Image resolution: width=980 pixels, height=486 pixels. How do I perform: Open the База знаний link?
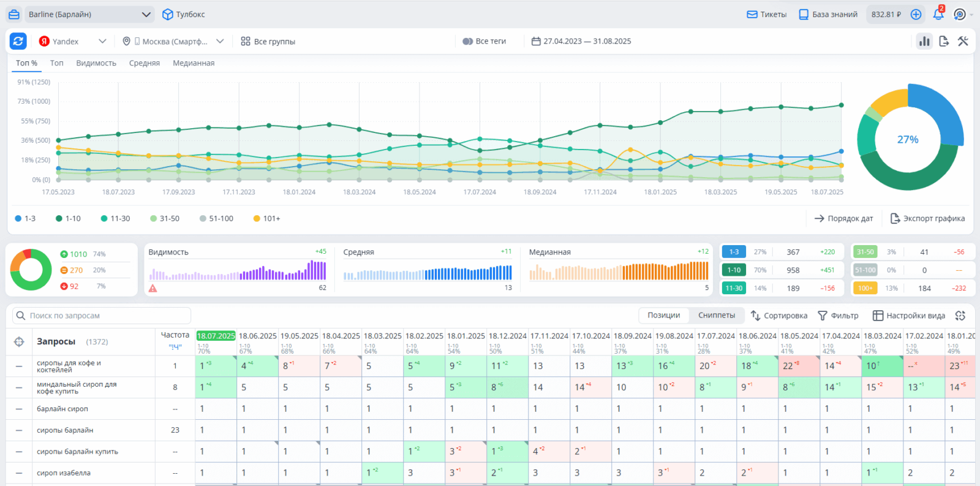[828, 14]
